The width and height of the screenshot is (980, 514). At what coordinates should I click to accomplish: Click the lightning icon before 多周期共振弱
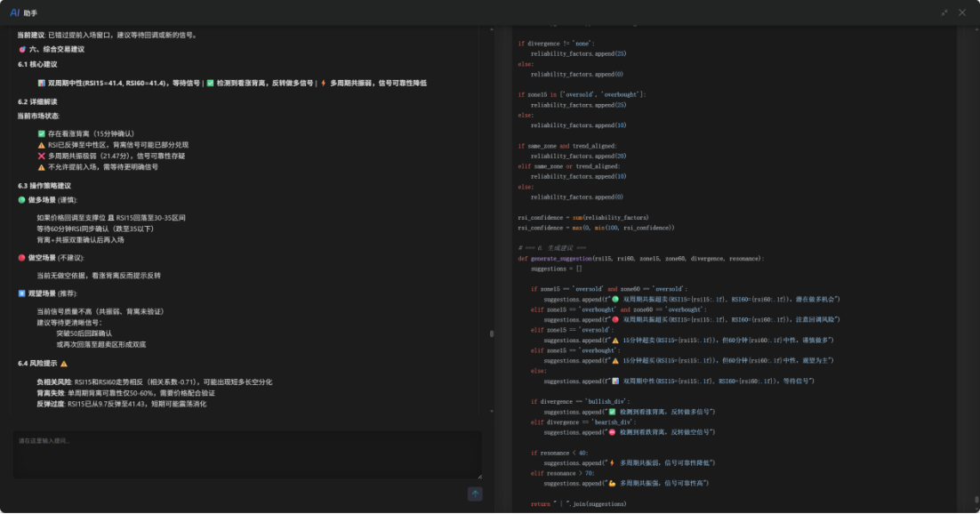click(324, 83)
